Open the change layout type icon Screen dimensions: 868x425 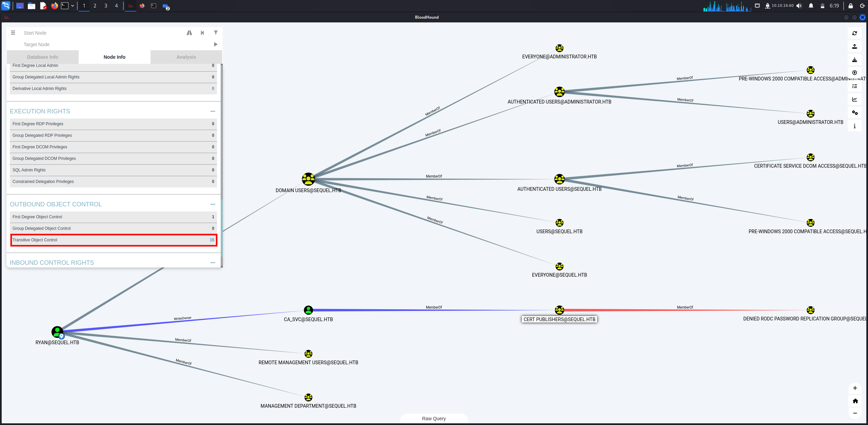(x=854, y=86)
